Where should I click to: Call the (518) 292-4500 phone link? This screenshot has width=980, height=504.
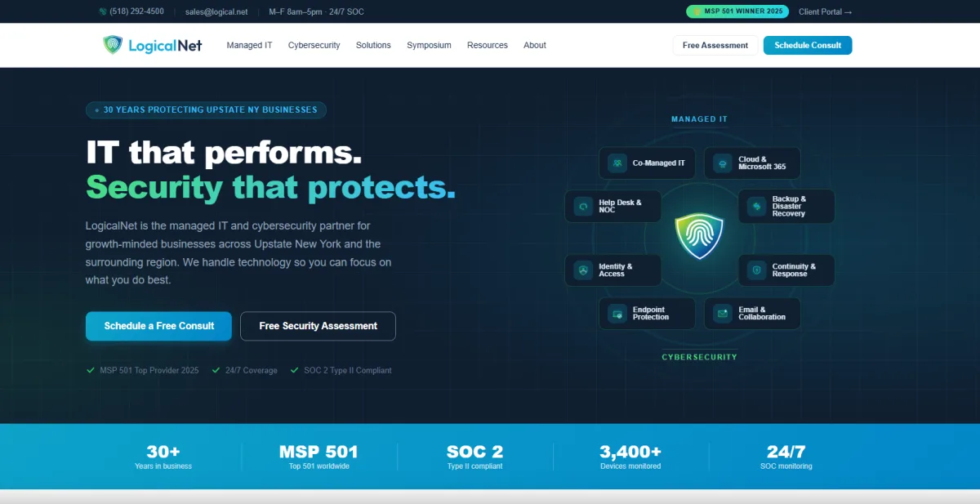pos(137,11)
